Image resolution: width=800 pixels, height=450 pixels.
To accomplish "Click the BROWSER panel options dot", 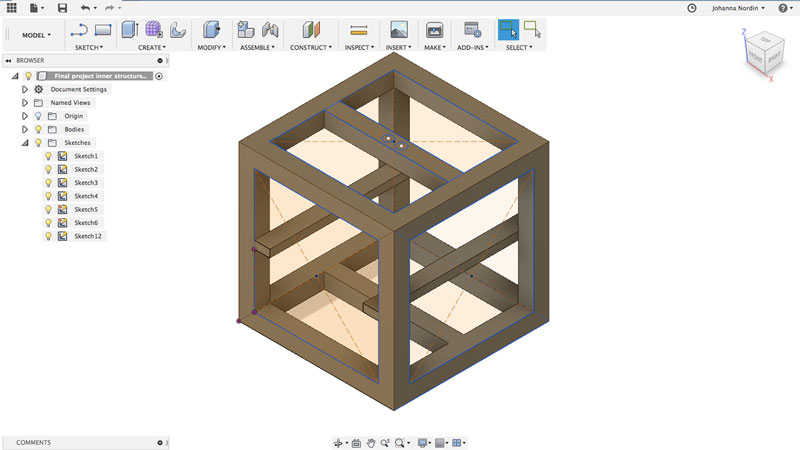I will (x=160, y=60).
